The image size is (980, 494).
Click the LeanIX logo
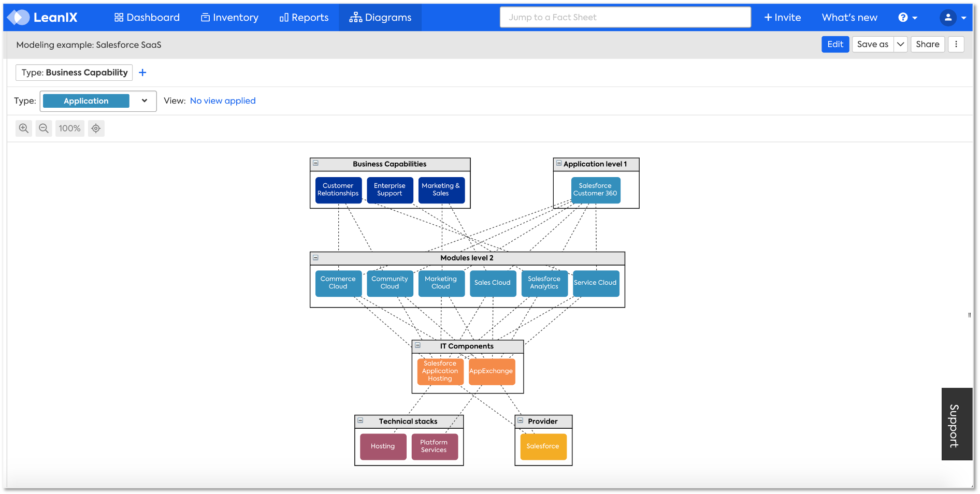point(42,18)
